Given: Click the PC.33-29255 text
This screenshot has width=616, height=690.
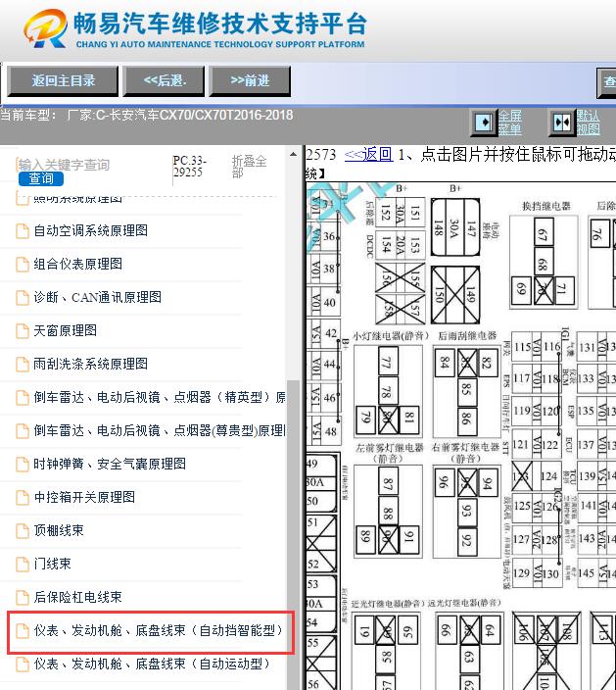Looking at the screenshot, I should 190,167.
